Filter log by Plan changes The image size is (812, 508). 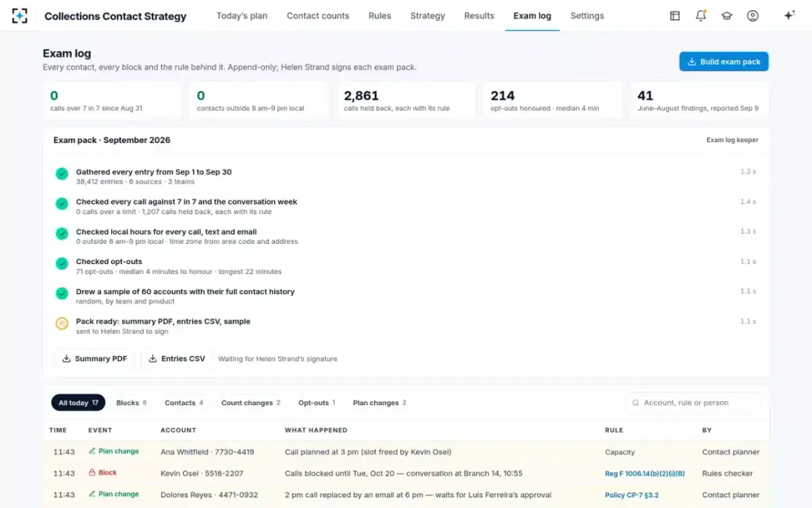click(380, 403)
